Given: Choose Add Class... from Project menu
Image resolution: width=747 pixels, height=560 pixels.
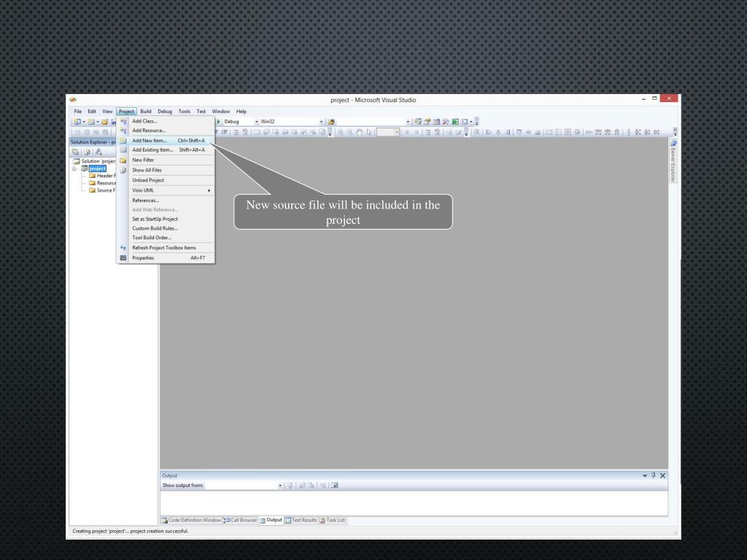Looking at the screenshot, I should point(166,122).
